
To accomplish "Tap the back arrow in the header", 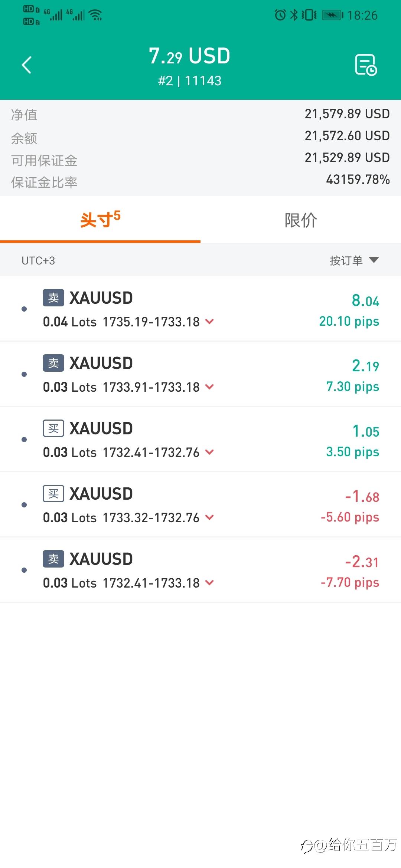I will 27,65.
